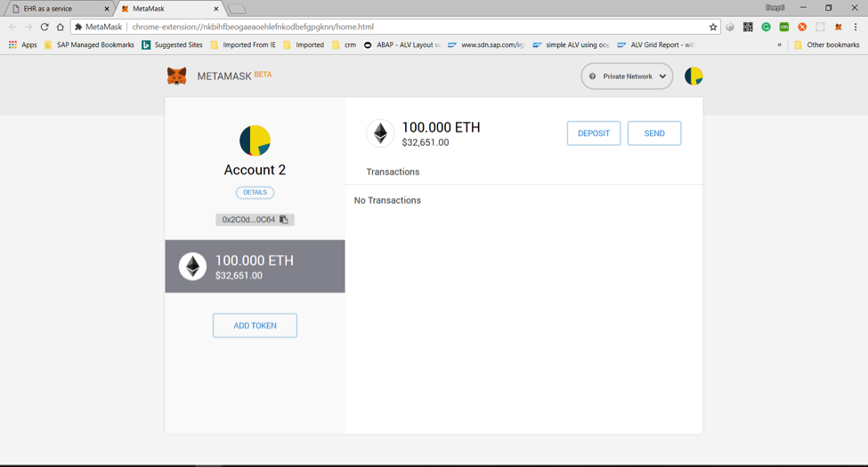Click the ADD TOKEN button
868x467 pixels.
click(x=255, y=326)
